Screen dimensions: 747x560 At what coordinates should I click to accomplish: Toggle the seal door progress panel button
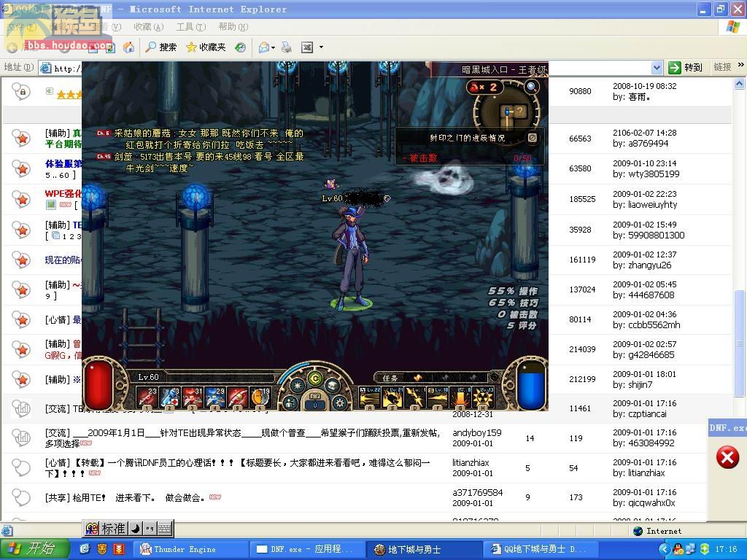(533, 138)
